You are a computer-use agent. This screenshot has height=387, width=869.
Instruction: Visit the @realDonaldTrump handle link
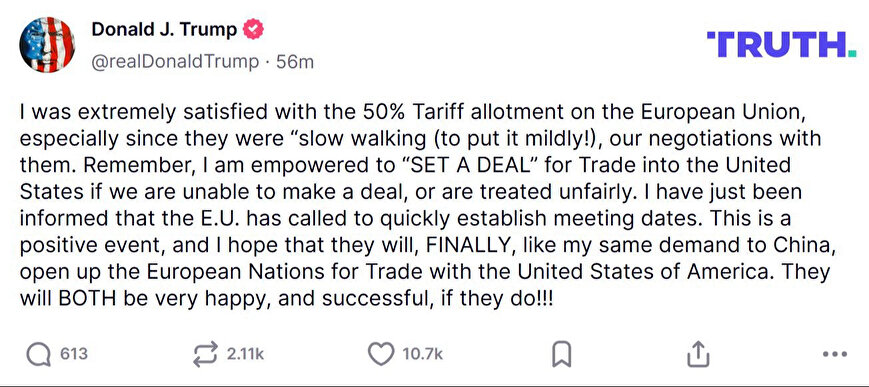tap(175, 62)
